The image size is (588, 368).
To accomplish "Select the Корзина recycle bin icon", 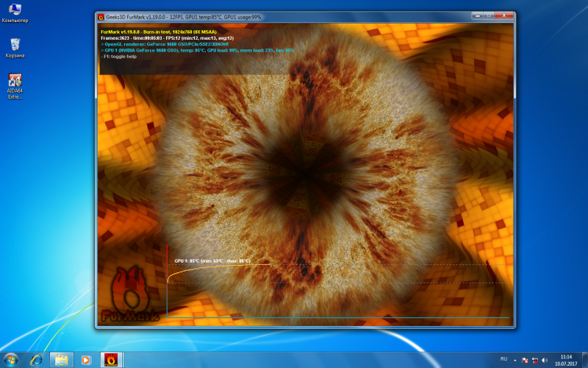I will 15,46.
